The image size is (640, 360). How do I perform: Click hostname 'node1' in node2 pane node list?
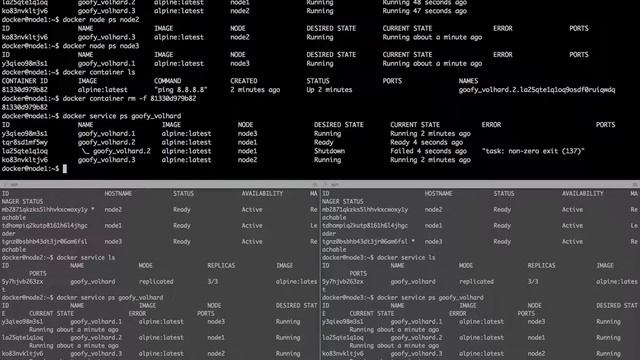pos(113,225)
